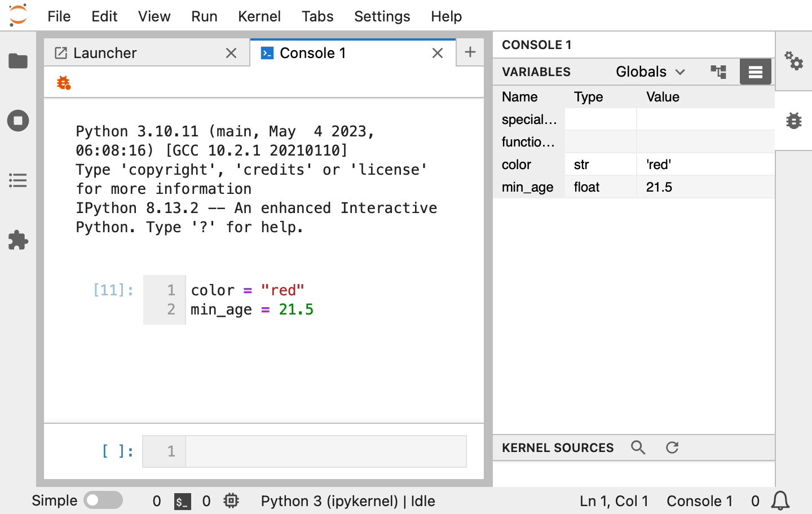Open the Kernel menu

259,16
